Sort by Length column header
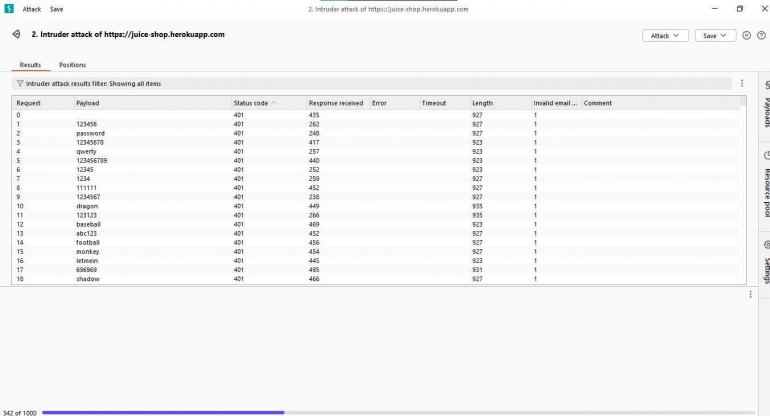770x416 pixels. click(500, 103)
